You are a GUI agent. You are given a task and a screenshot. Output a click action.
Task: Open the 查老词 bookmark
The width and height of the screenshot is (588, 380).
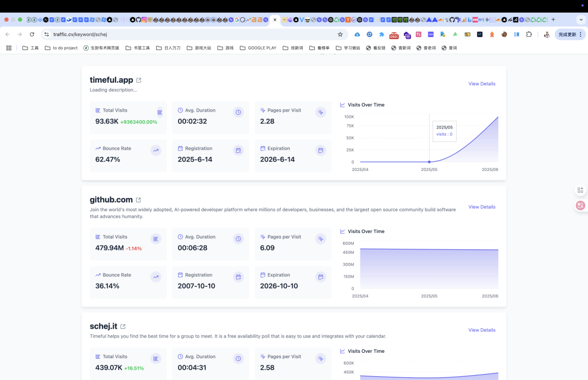[426, 48]
